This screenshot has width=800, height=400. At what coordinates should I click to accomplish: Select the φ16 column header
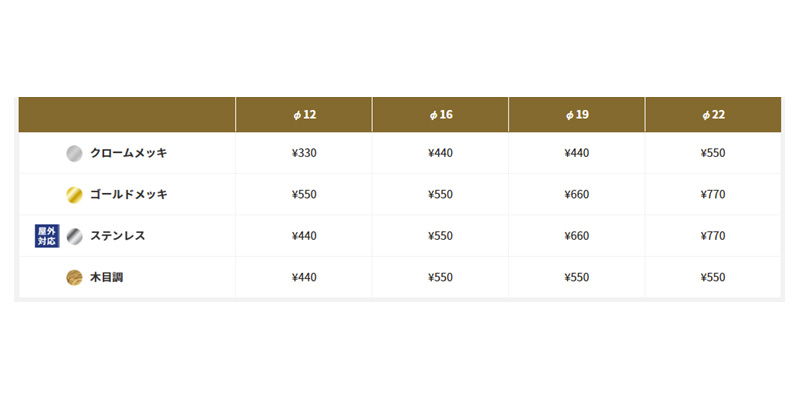(x=440, y=115)
